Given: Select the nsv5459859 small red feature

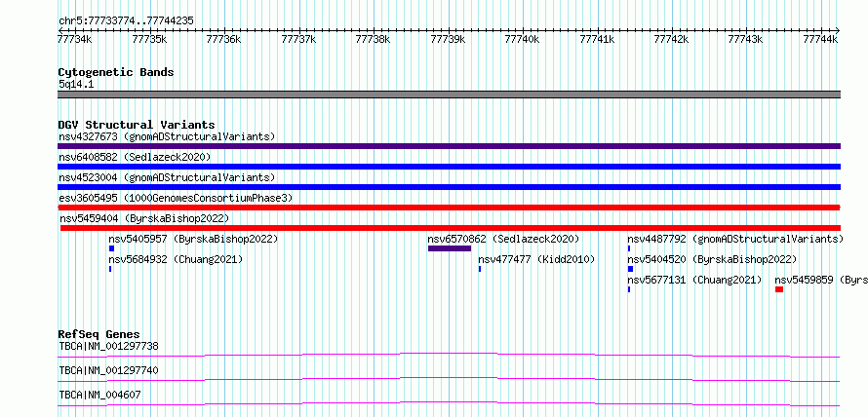Looking at the screenshot, I should tap(779, 289).
